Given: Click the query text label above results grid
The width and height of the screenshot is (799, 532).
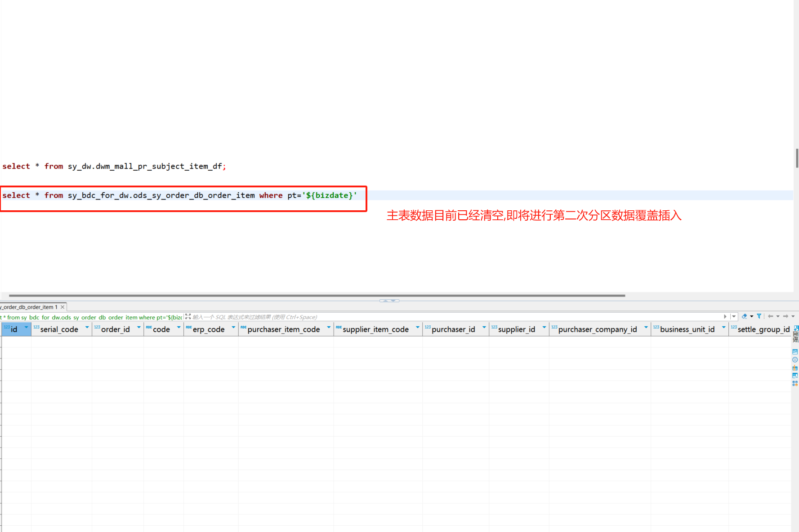Looking at the screenshot, I should (91, 317).
